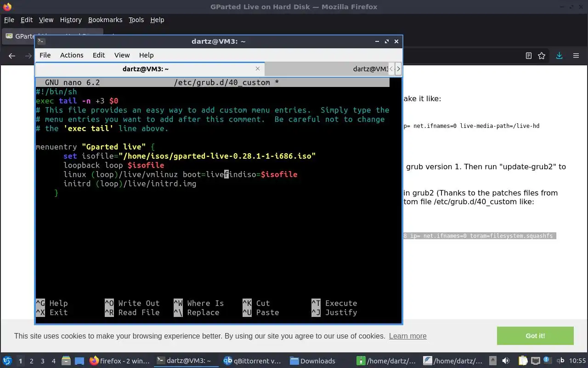Open Firefox Help menu in top menubar
Viewport: 588px width, 368px height.
(x=157, y=20)
